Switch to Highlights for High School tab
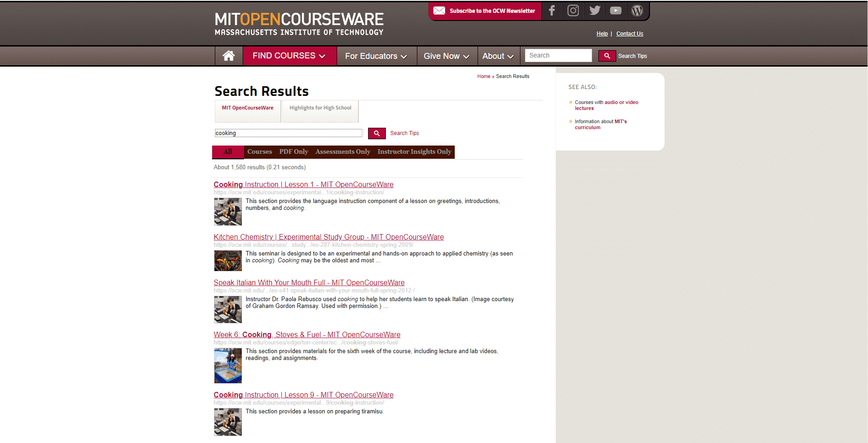The image size is (868, 443). pos(320,111)
